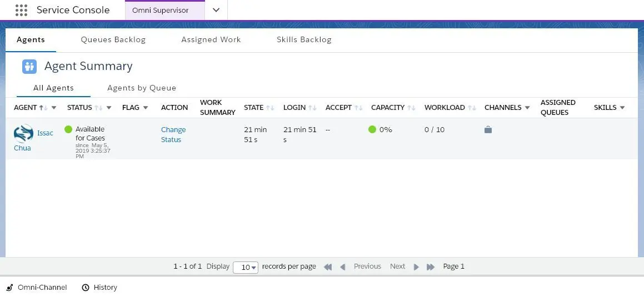Click Issac Chua's avatar image
Screen dimensions: 644x297
click(x=23, y=133)
